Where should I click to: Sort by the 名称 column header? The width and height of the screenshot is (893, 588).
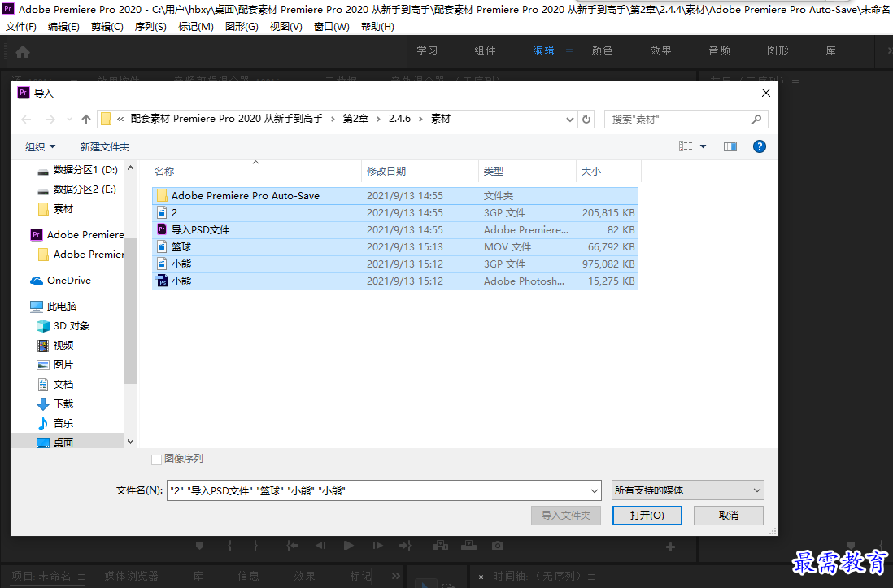[164, 172]
